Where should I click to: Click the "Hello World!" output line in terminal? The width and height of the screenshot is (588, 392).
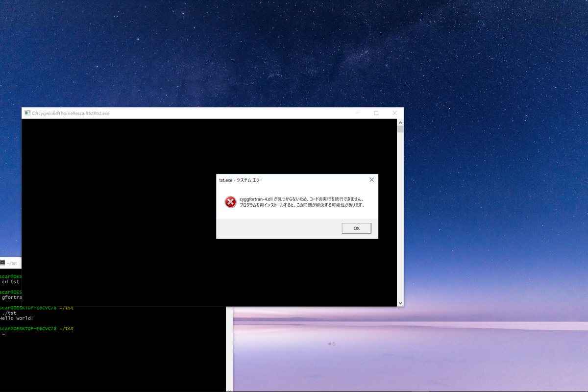click(x=17, y=318)
